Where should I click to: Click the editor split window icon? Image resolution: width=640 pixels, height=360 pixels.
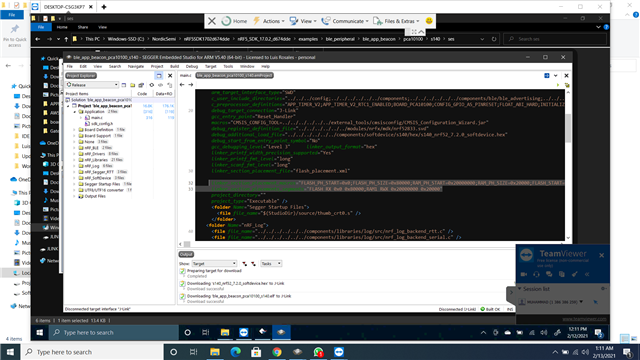pyautogui.click(x=547, y=76)
